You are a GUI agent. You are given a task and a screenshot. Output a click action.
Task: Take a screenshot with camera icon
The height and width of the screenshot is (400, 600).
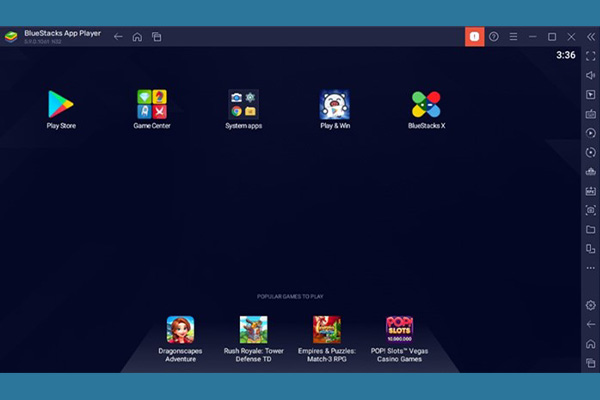click(x=590, y=210)
